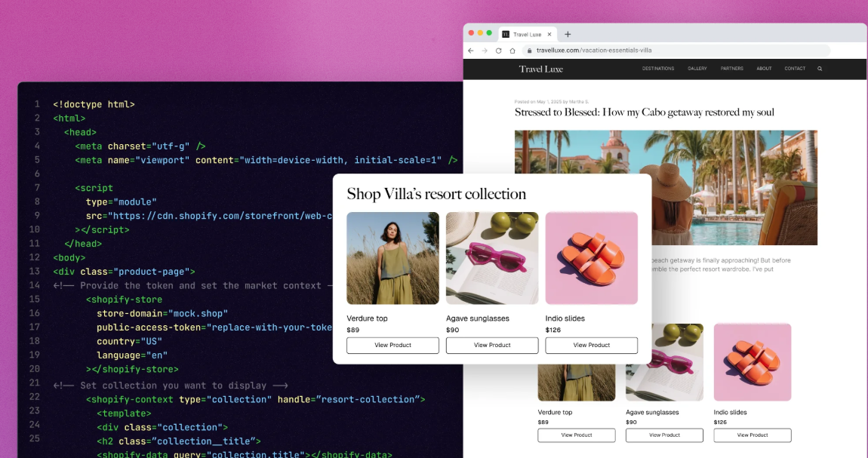The width and height of the screenshot is (868, 458).
Task: Click line number 22 in the editor gutter
Action: 34,397
